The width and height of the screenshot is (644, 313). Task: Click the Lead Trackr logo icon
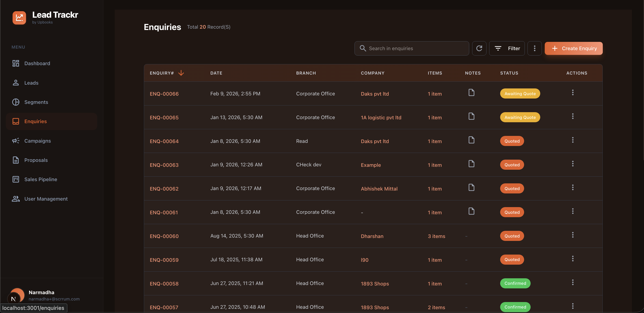tap(19, 18)
